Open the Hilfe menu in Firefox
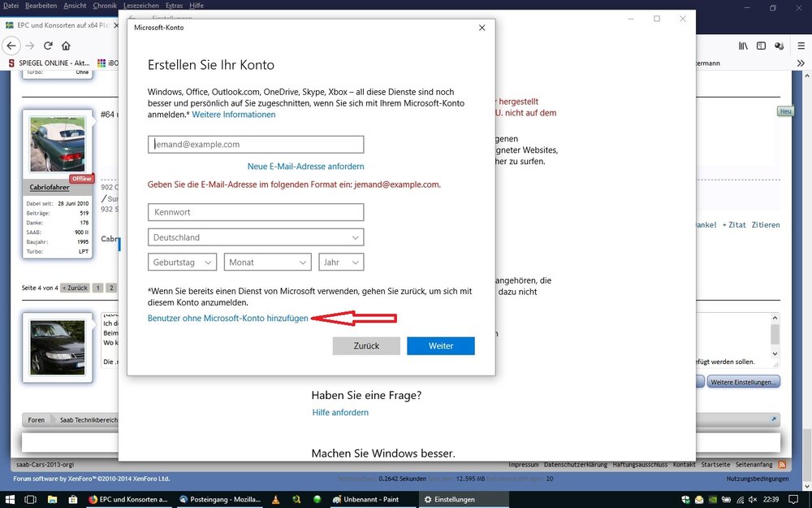812x508 pixels. point(197,5)
